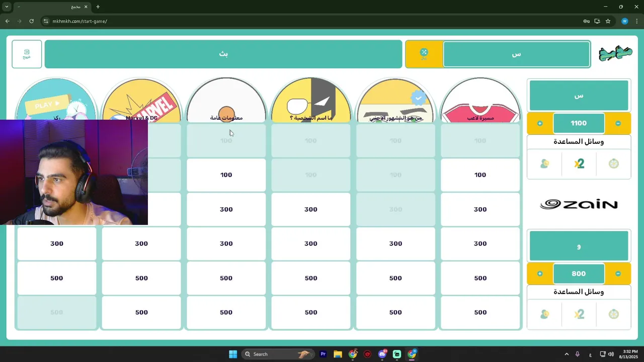644x362 pixels.
Task: Use team س x2 double-points helper
Action: [579, 164]
